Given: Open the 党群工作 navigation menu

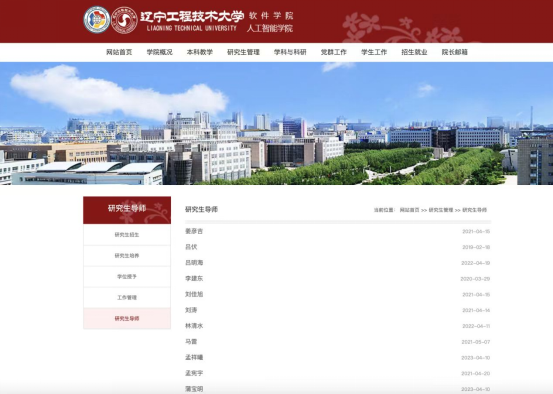Looking at the screenshot, I should coord(334,52).
